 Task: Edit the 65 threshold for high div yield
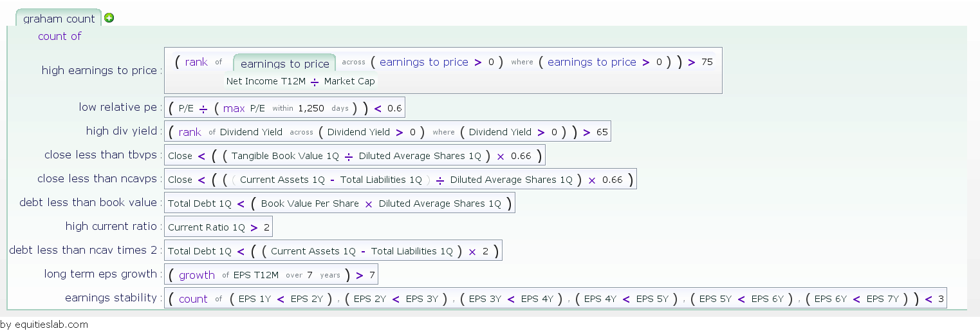tap(602, 132)
